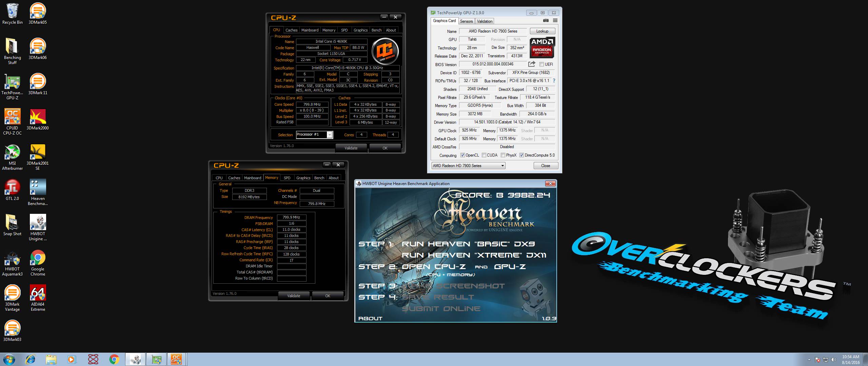Image resolution: width=868 pixels, height=366 pixels.
Task: Open Memory tab in top CPU-Z window
Action: (329, 30)
